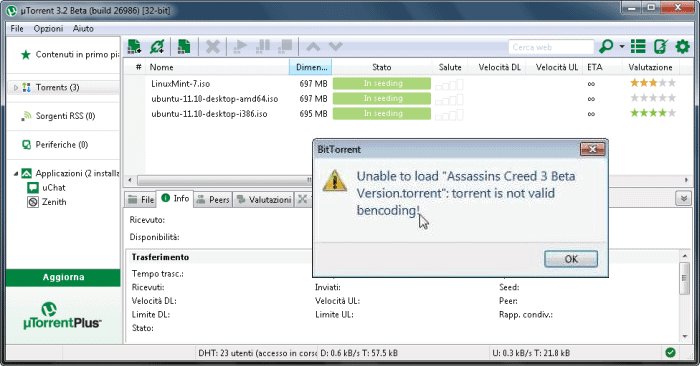This screenshot has height=366, width=700.
Task: Collapse the Applicazioni tree node
Action: point(16,173)
